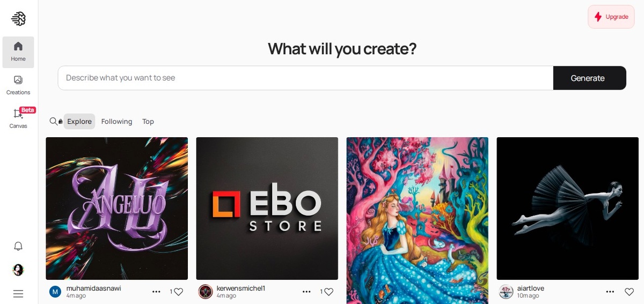Click the brain logo at top left
Viewport: 644px width, 304px height.
pyautogui.click(x=18, y=19)
